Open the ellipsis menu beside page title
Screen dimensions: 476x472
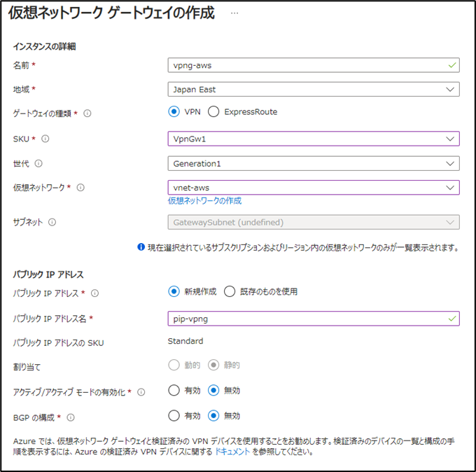pos(234,13)
